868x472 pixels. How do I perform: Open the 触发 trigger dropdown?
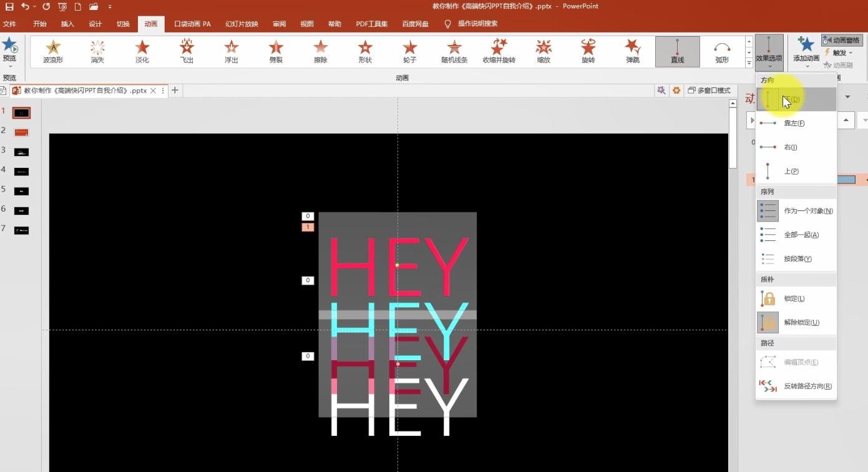[839, 52]
